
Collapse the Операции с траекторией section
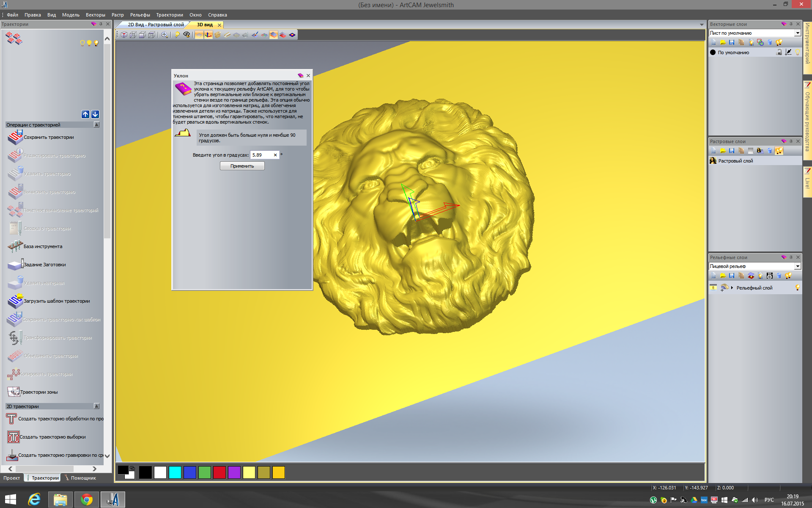(x=96, y=125)
